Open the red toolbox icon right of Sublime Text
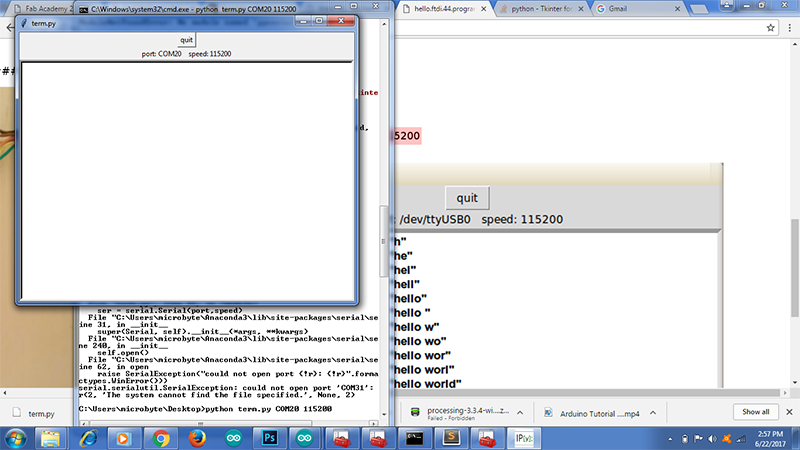The width and height of the screenshot is (800, 450). (487, 438)
